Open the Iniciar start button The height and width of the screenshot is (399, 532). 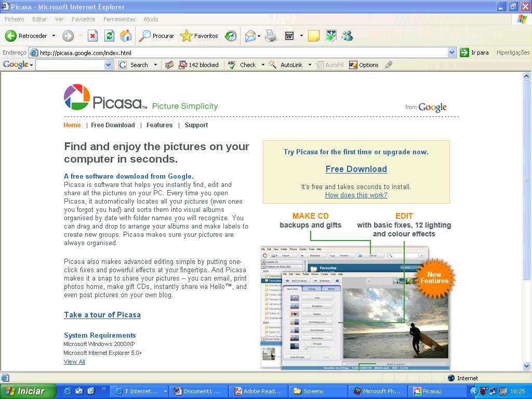coord(28,391)
